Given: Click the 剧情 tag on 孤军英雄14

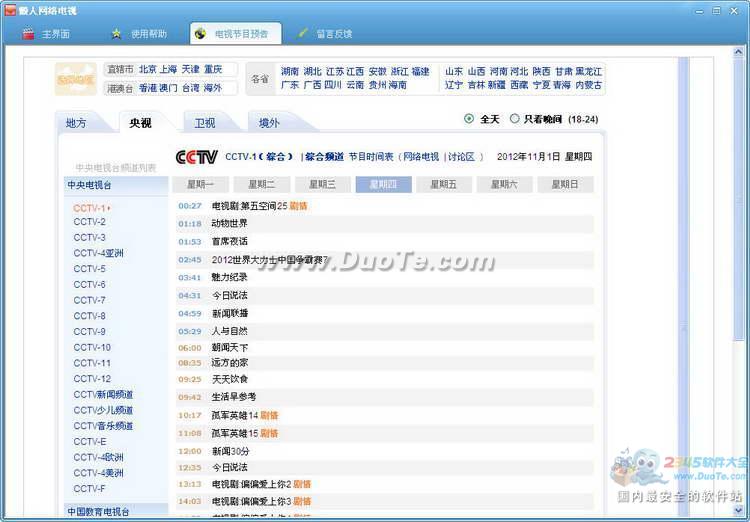Looking at the screenshot, I should (x=269, y=415).
